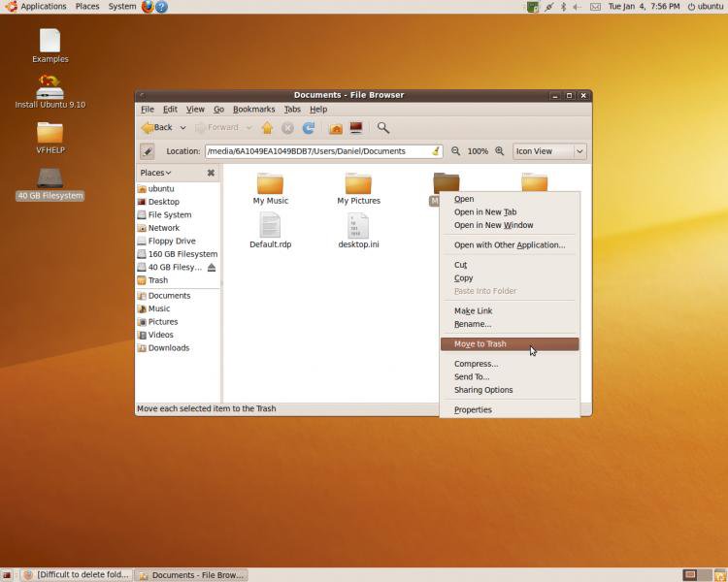Clear the location field with the broom icon
The height and width of the screenshot is (582, 728).
click(x=436, y=151)
